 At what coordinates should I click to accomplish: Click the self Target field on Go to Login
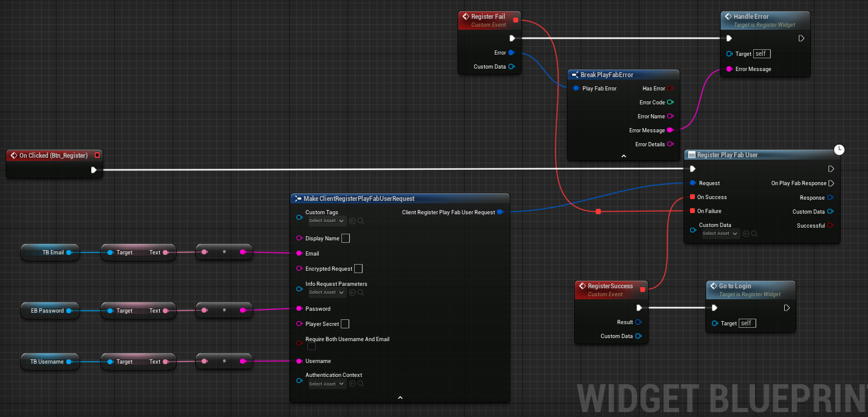[x=747, y=324]
